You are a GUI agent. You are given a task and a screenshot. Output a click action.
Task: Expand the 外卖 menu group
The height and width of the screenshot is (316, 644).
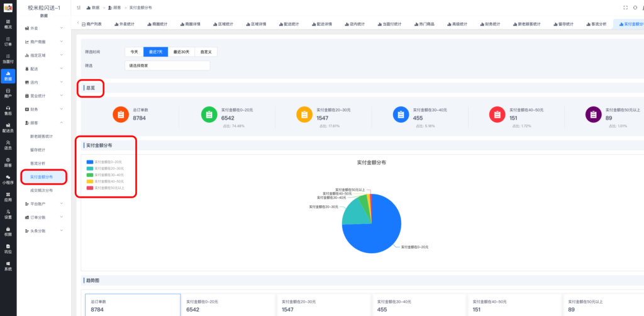click(x=44, y=28)
